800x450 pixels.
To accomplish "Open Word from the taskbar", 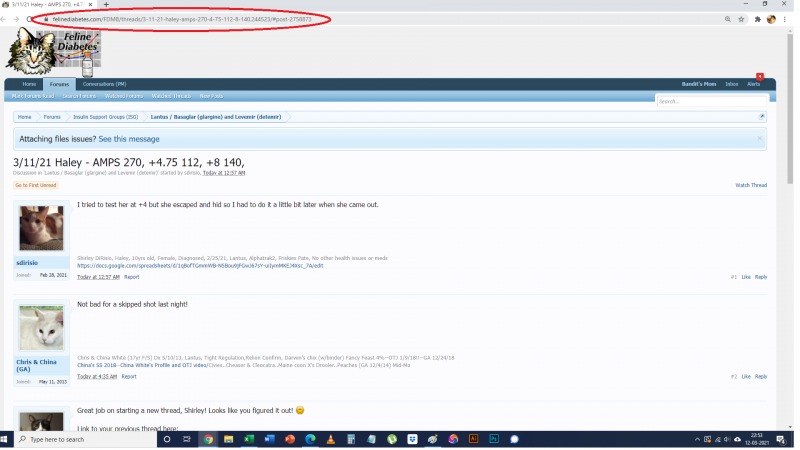I will click(x=270, y=439).
